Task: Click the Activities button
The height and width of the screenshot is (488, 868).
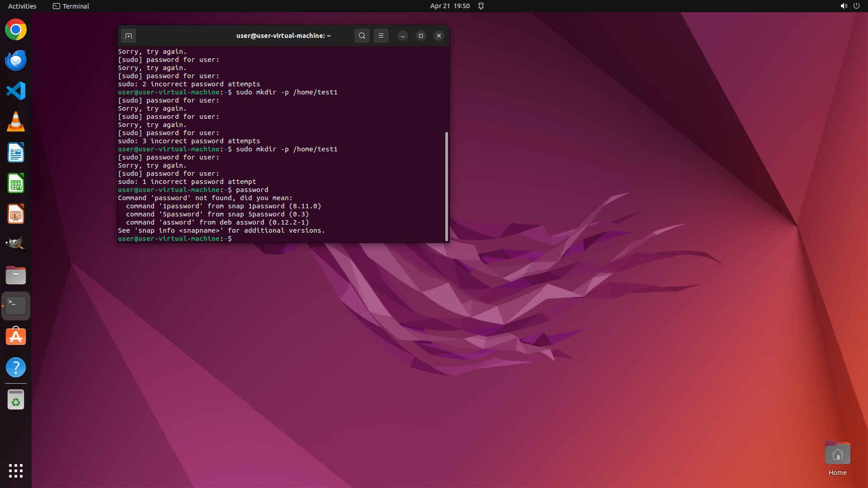Action: pyautogui.click(x=22, y=6)
